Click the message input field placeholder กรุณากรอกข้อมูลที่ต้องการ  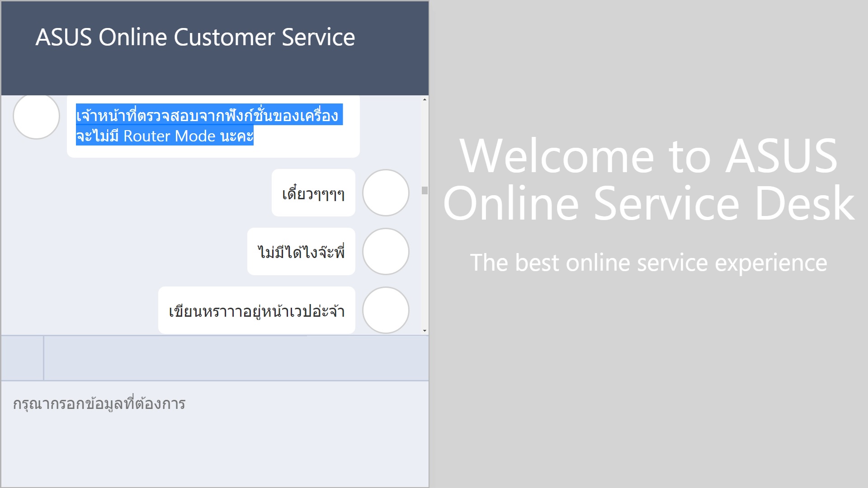[x=99, y=404]
